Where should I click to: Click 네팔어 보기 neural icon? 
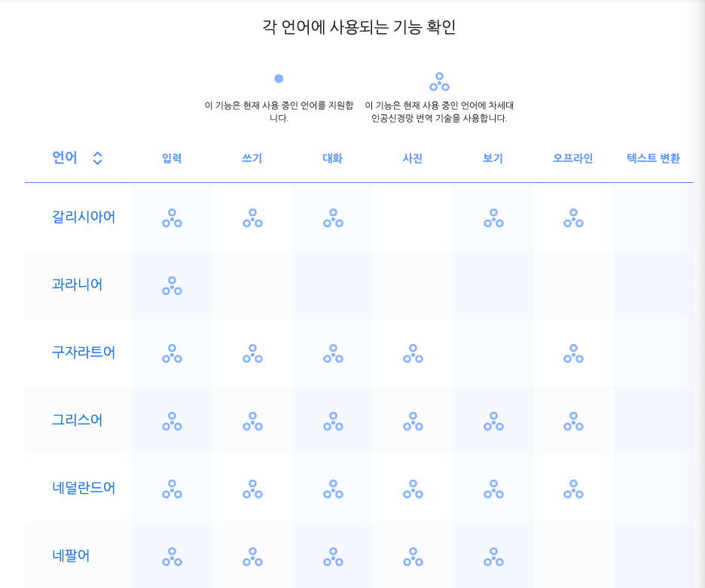coord(493,557)
